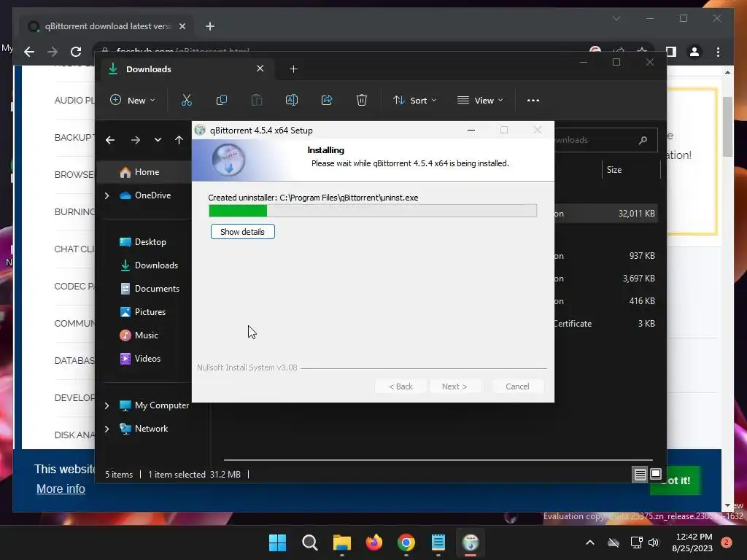The height and width of the screenshot is (560, 747).
Task: Reload the page in Chrome
Action: point(76,52)
